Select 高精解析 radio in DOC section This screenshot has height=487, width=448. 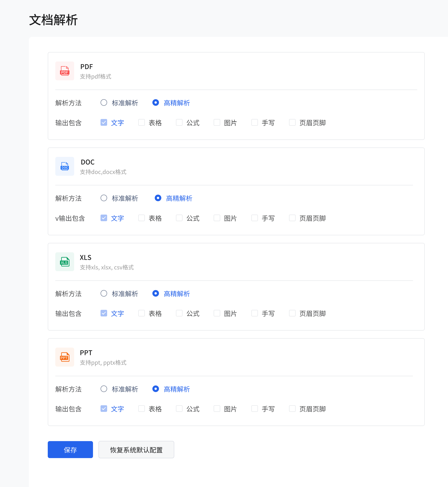click(158, 198)
